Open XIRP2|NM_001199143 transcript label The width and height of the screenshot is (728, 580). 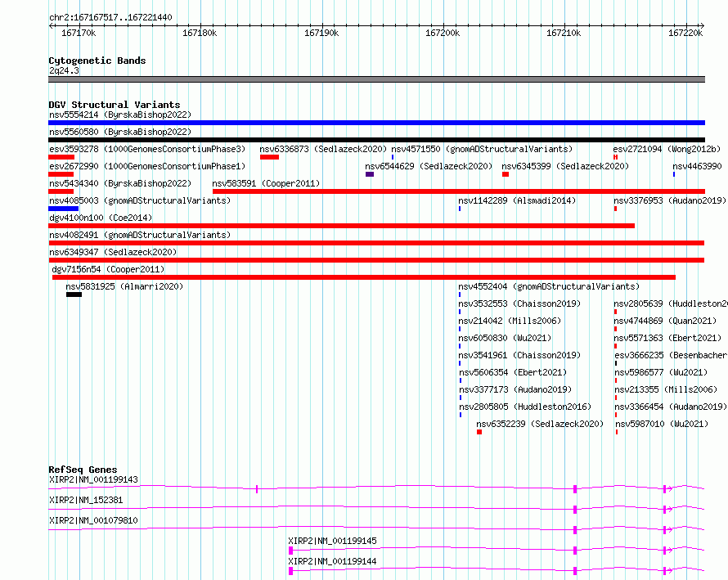pos(93,479)
